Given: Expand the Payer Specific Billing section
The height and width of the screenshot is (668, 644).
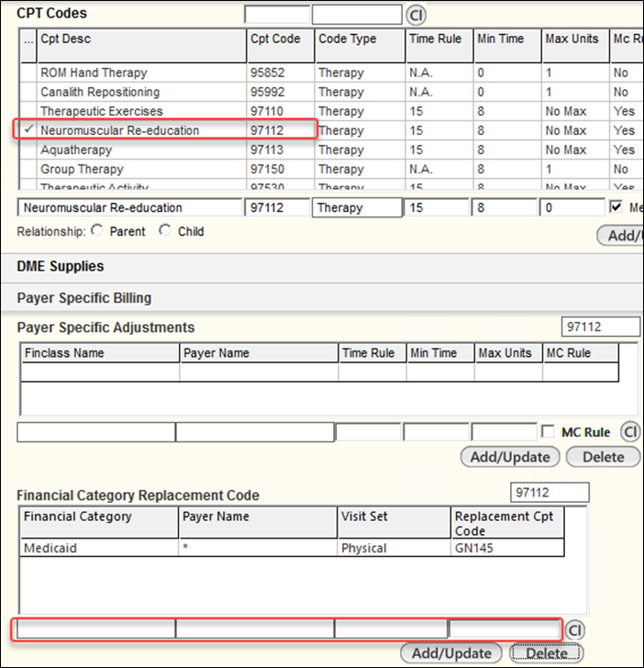Looking at the screenshot, I should [x=322, y=298].
